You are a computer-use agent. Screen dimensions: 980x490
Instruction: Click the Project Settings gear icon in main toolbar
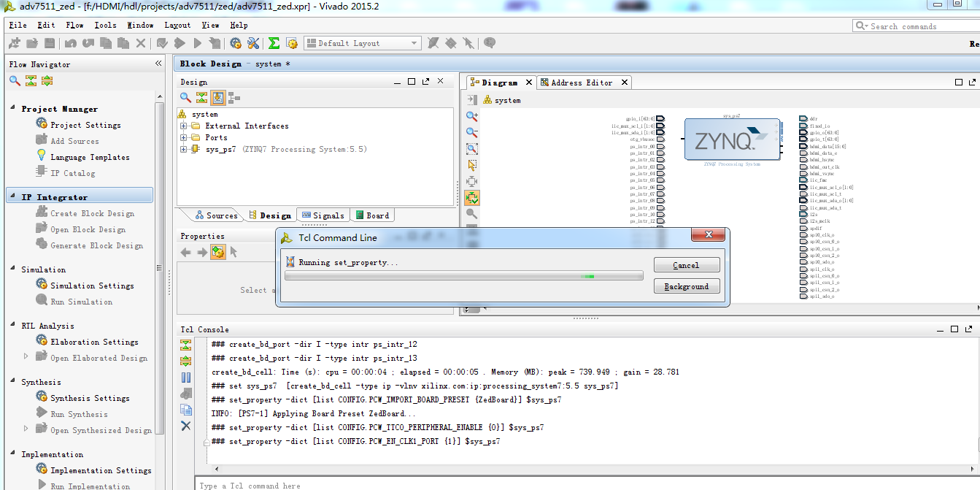click(x=236, y=43)
